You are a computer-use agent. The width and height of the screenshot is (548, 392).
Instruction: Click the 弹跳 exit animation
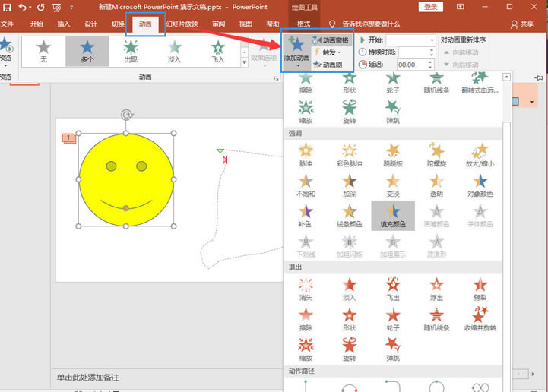pyautogui.click(x=393, y=348)
